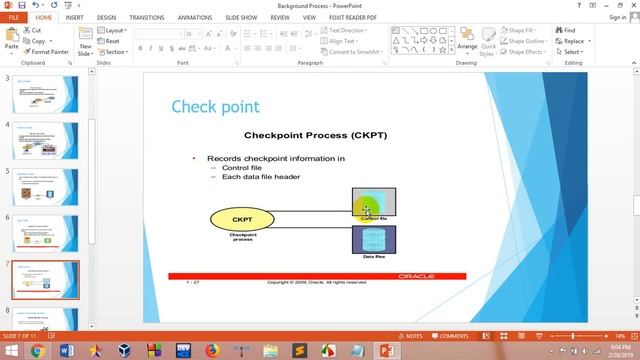Viewport: 640px width, 360px height.
Task: Open Align Text dropdown
Action: 339,41
